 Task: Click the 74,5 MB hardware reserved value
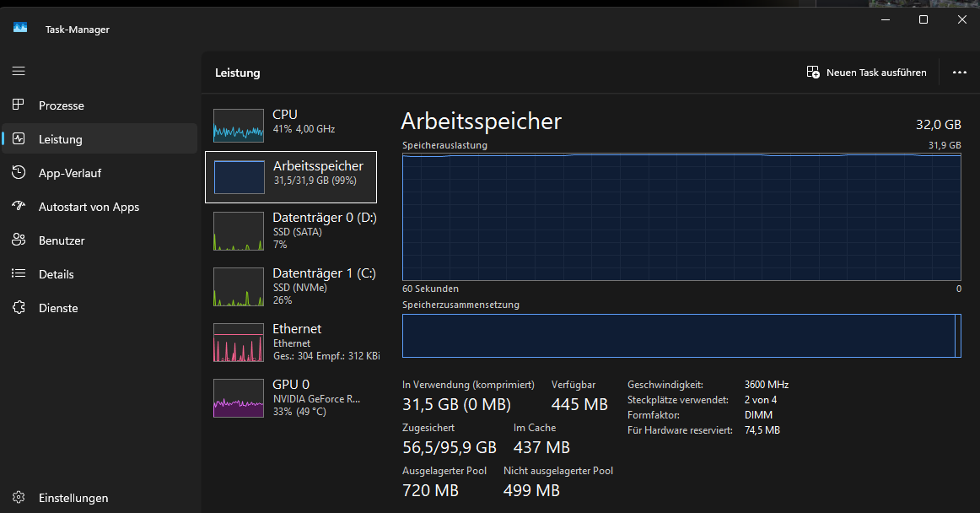tap(762, 430)
